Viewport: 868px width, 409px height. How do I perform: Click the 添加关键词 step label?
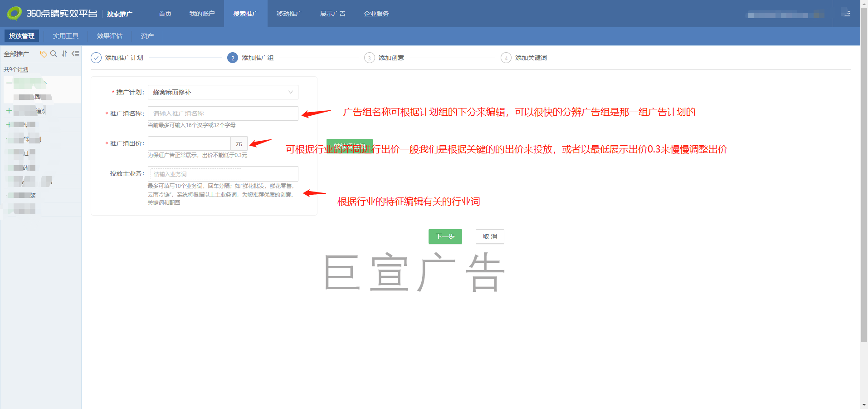(531, 58)
